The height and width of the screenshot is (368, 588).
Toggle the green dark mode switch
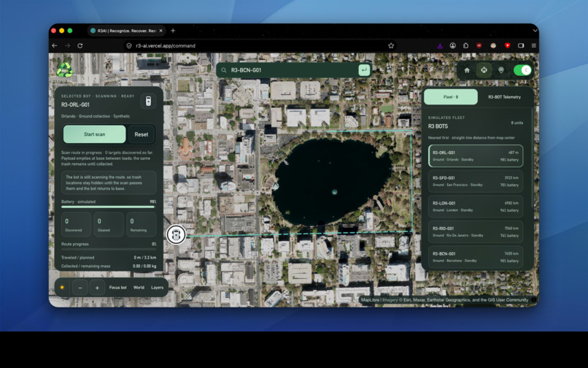522,70
